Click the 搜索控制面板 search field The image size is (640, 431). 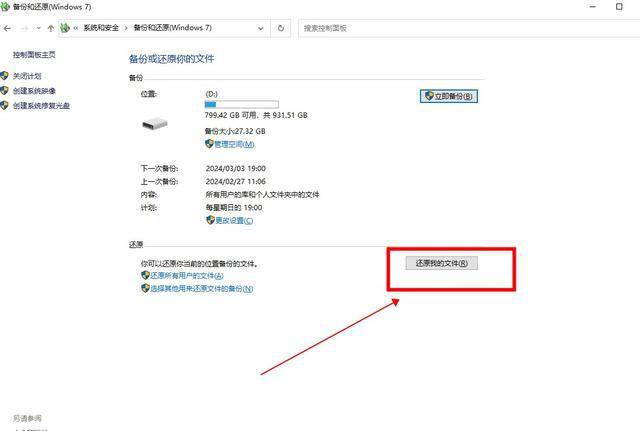(469, 28)
